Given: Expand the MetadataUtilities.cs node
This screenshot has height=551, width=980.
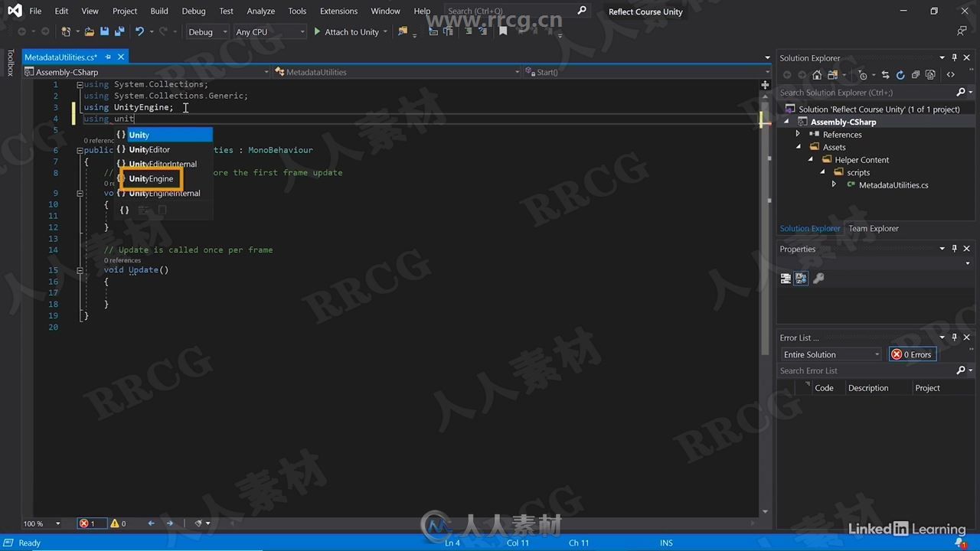Looking at the screenshot, I should point(834,184).
